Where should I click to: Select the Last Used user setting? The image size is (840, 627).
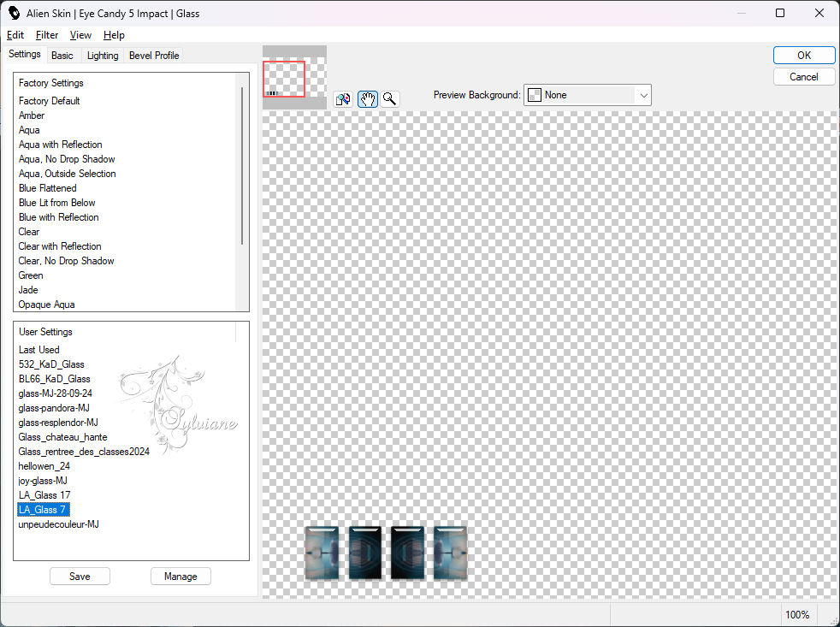[x=38, y=349]
